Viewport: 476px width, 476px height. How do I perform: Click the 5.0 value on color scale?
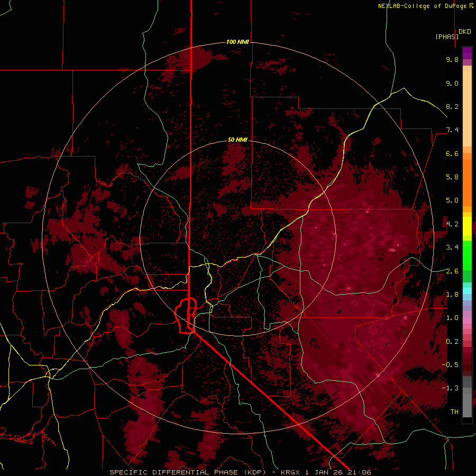[x=452, y=200]
